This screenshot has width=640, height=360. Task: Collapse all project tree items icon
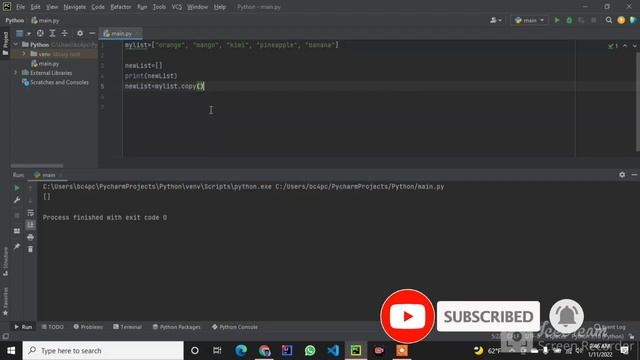click(64, 33)
